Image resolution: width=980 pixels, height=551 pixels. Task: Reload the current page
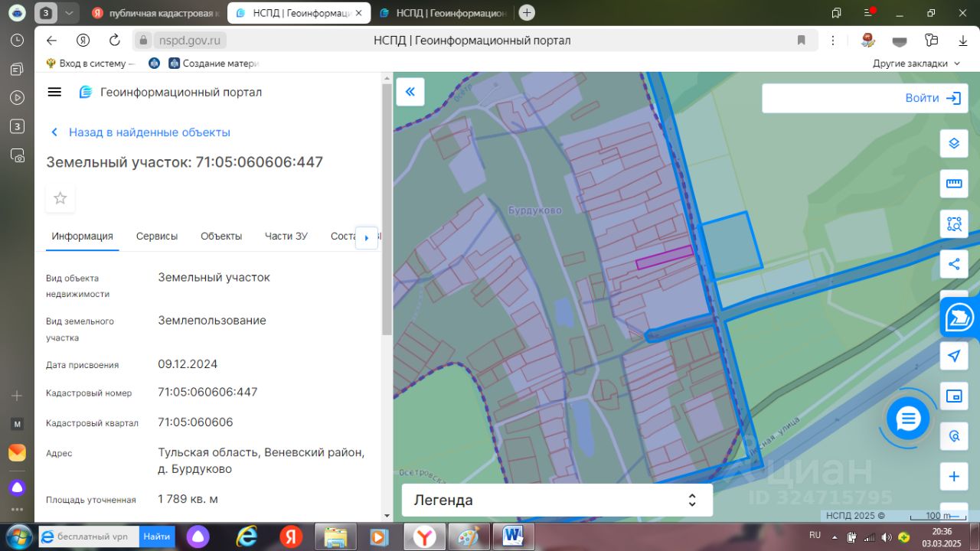115,41
